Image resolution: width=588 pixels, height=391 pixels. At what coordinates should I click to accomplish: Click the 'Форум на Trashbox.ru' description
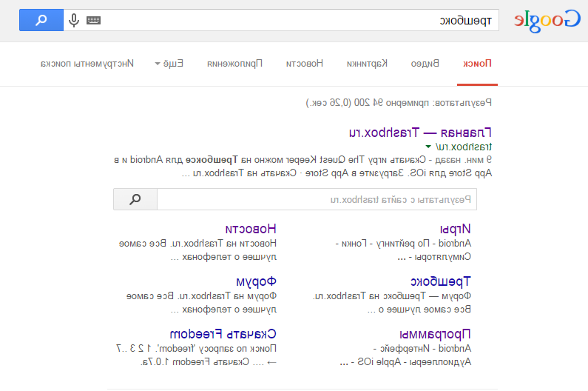(201, 303)
